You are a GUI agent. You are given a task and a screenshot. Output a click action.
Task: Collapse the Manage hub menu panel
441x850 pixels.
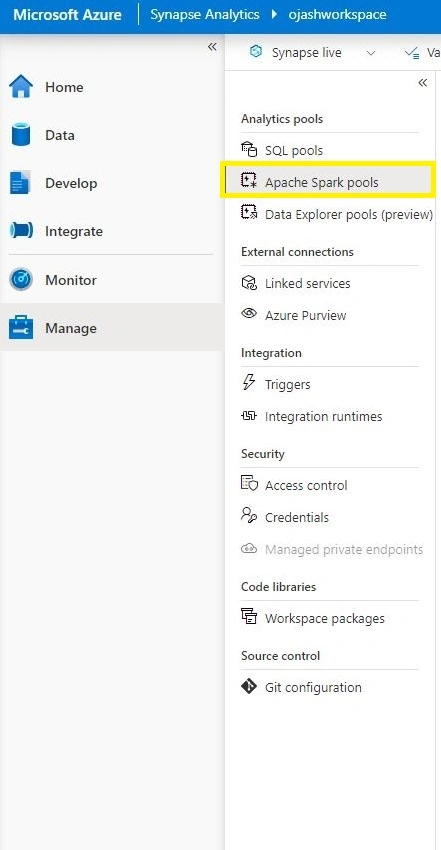pos(423,83)
